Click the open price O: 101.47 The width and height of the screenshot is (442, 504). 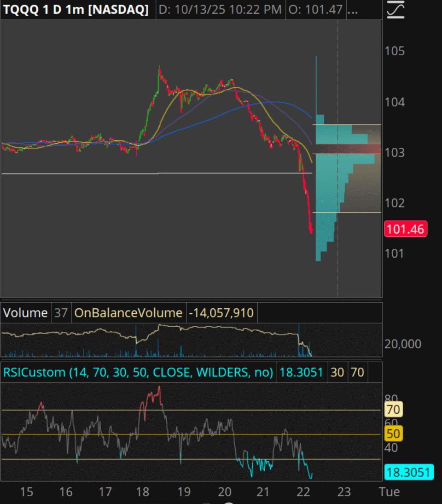[x=315, y=10]
